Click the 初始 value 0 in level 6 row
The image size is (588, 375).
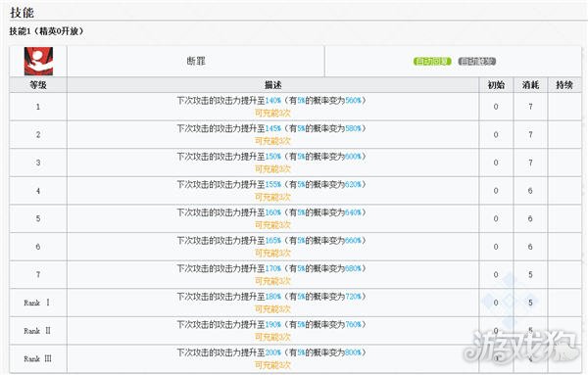point(496,247)
